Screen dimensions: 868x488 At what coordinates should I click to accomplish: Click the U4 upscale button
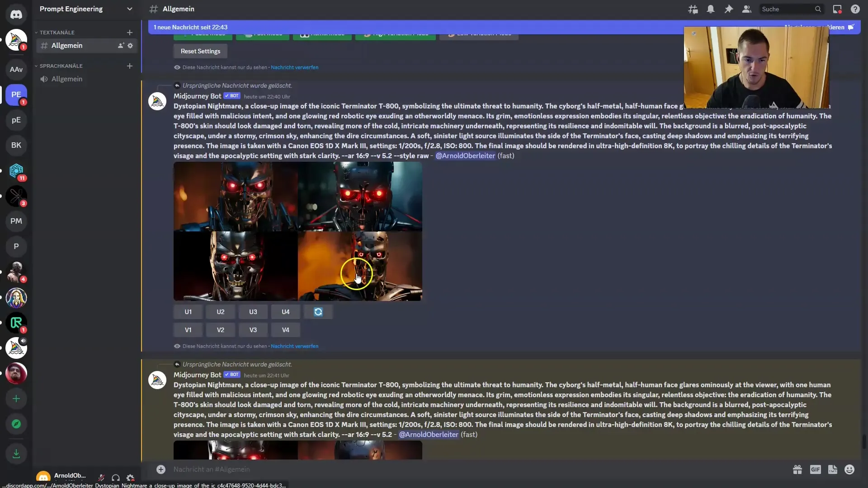tap(286, 311)
